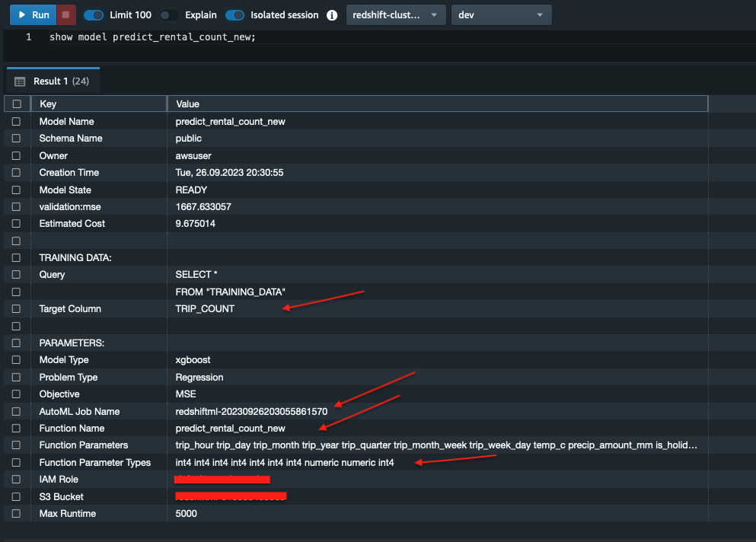Image resolution: width=756 pixels, height=542 pixels.
Task: Select the SELECT * query value
Action: point(196,274)
